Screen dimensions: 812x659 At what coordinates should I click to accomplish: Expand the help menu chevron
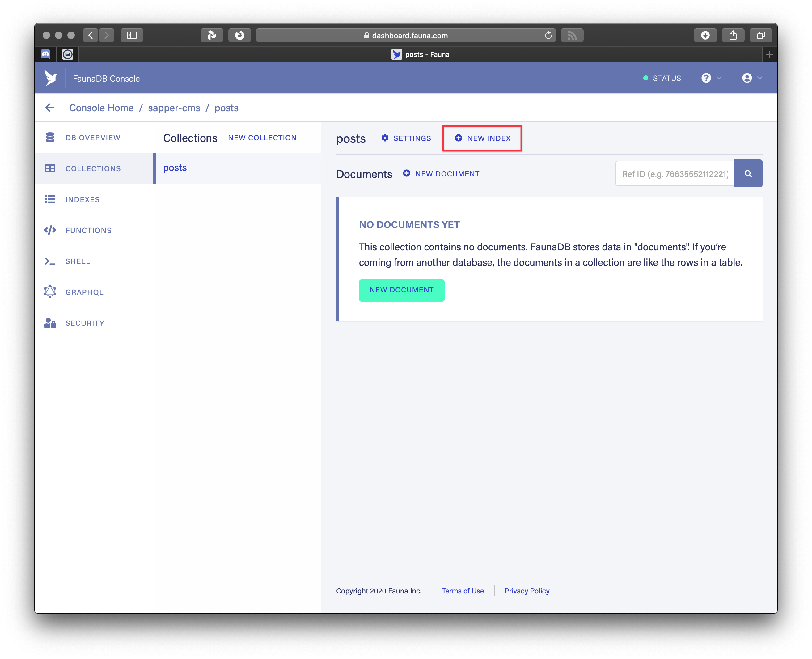pos(719,78)
